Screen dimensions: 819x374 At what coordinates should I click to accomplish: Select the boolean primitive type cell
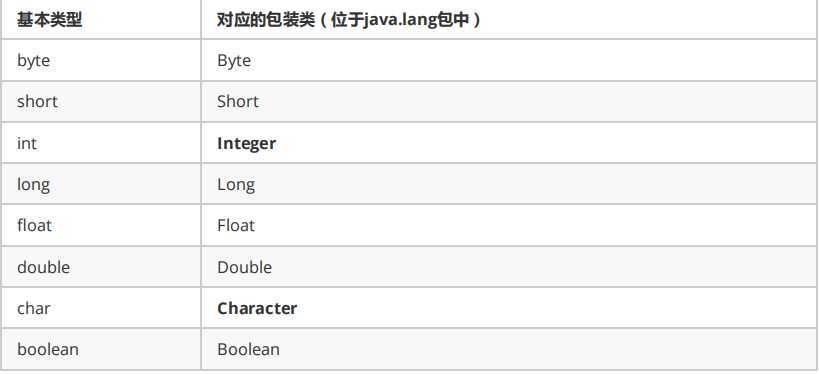(101, 349)
